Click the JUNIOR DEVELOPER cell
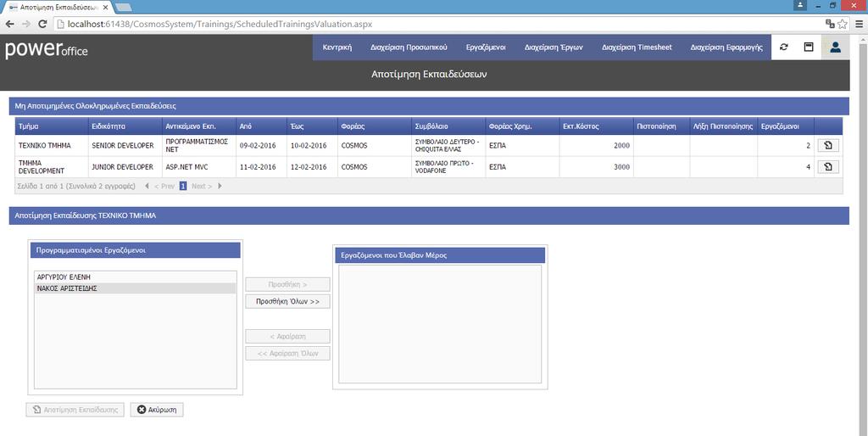Image resolution: width=868 pixels, height=436 pixels. pos(125,167)
